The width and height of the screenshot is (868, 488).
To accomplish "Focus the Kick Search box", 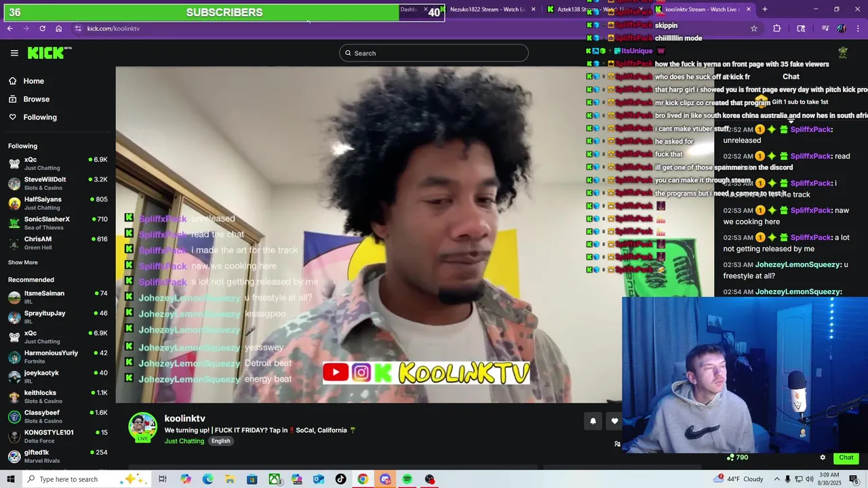I will [x=434, y=53].
